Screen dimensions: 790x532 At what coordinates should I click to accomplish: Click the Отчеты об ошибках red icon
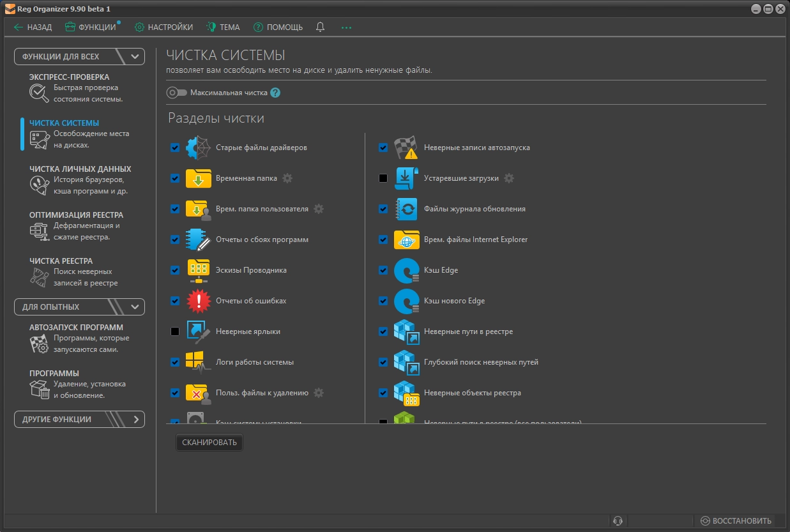(x=198, y=301)
